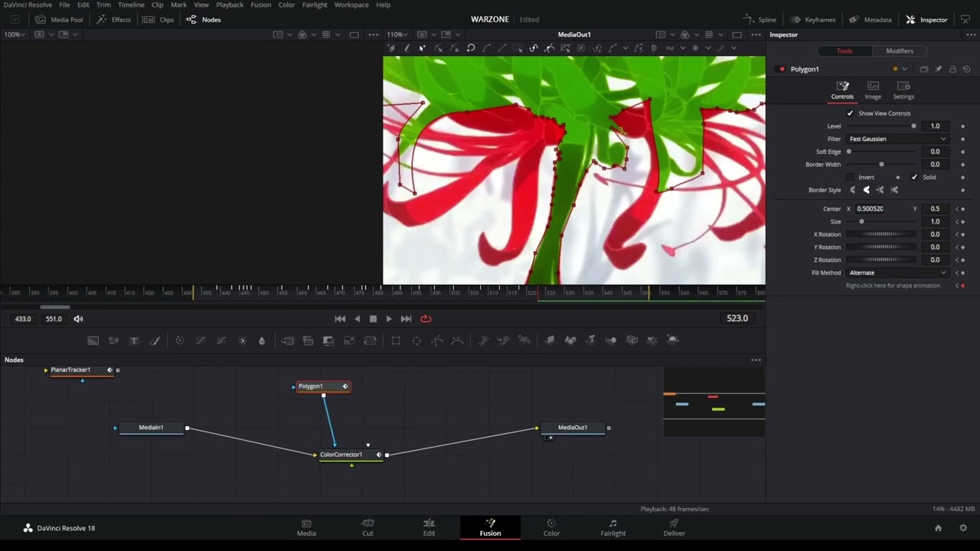Open Settings tab in Inspector
Image resolution: width=980 pixels, height=551 pixels.
903,90
